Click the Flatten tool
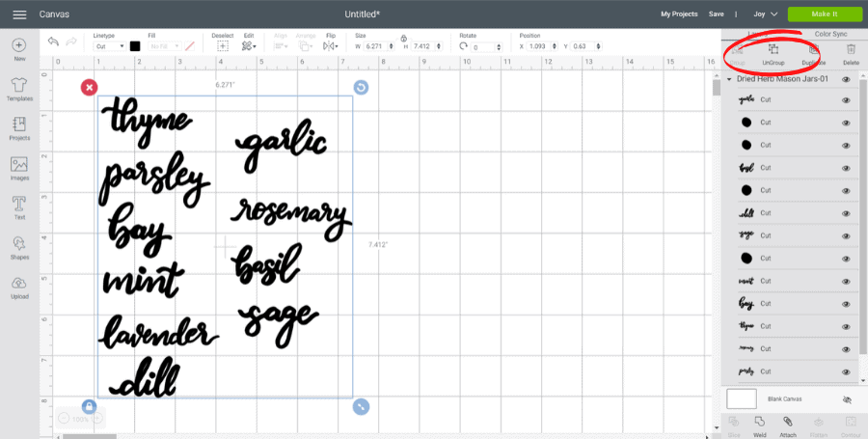868x439 pixels. [x=818, y=426]
